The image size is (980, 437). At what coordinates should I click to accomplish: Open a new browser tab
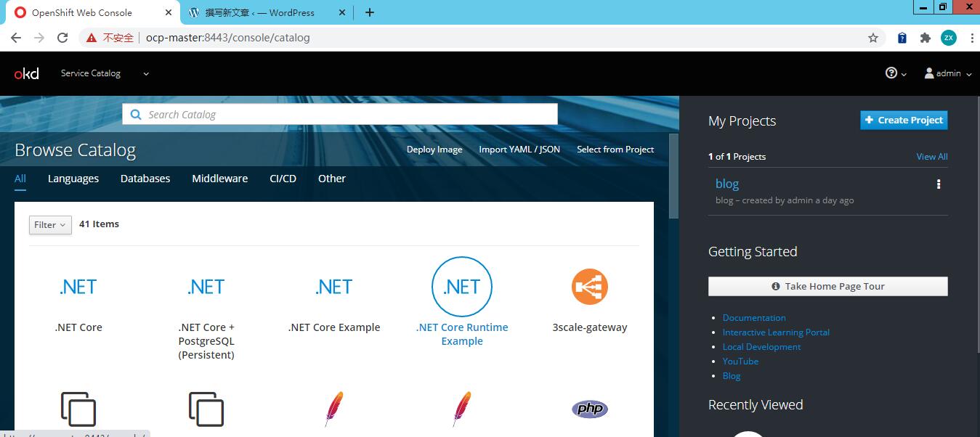pyautogui.click(x=369, y=12)
